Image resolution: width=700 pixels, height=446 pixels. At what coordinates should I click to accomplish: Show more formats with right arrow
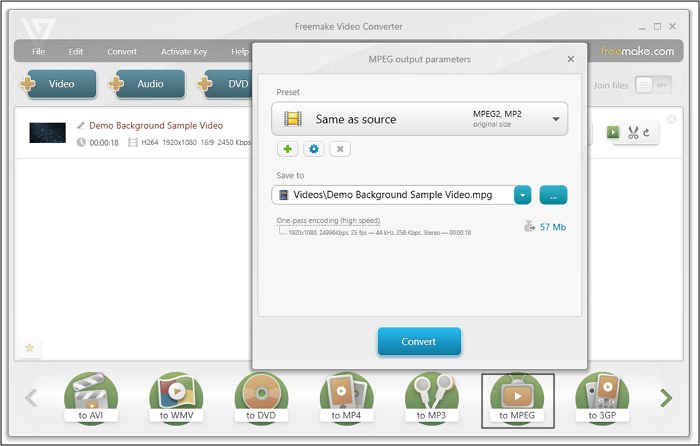(666, 398)
